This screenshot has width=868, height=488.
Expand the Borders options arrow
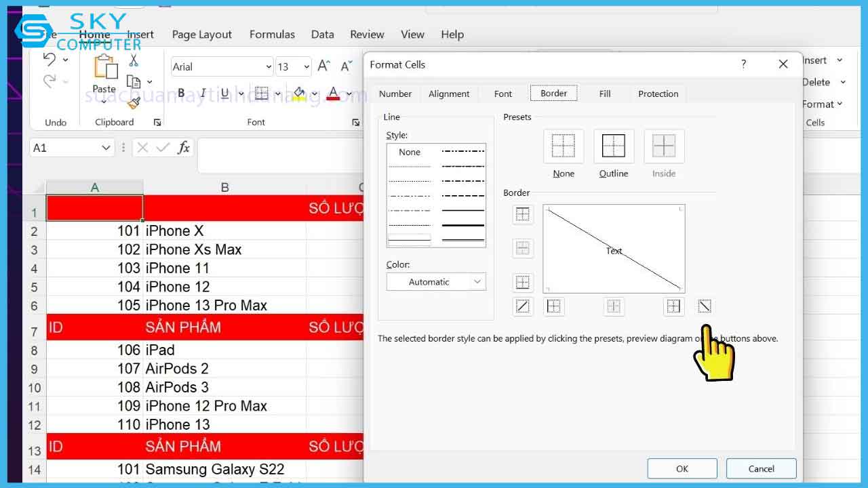click(277, 94)
